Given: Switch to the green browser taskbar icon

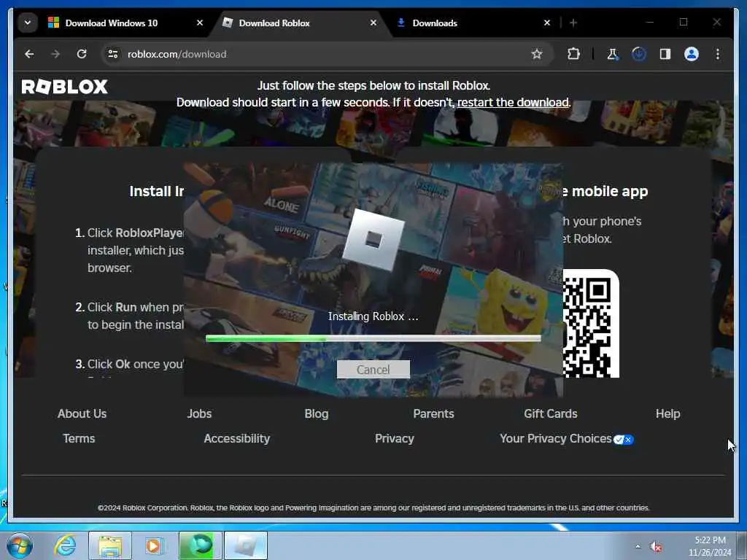Looking at the screenshot, I should (x=200, y=545).
